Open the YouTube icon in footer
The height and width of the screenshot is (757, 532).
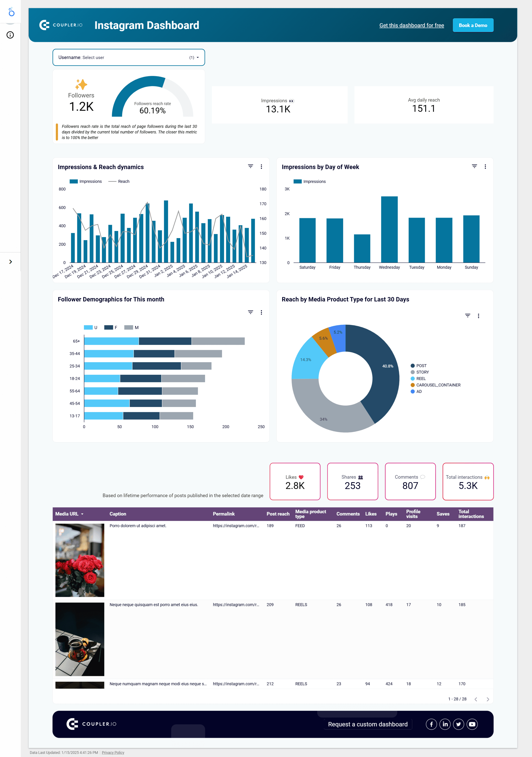[x=472, y=724]
